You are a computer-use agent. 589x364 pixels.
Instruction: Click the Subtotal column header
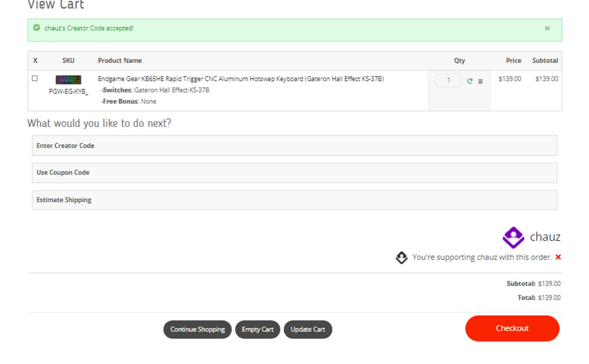click(x=545, y=60)
